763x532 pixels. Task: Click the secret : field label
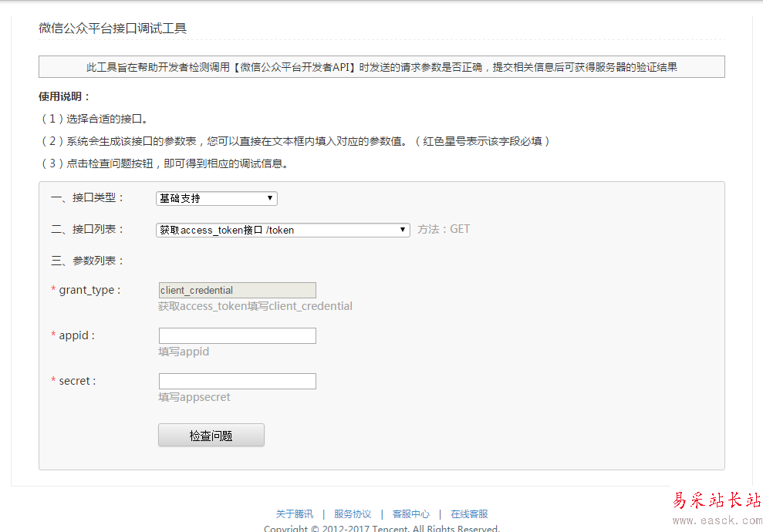[77, 381]
